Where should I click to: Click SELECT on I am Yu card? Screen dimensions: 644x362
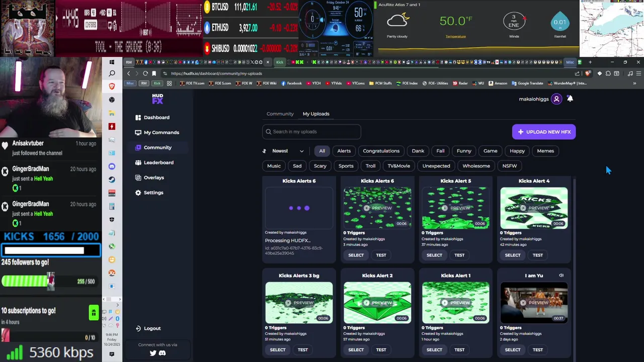pyautogui.click(x=513, y=350)
